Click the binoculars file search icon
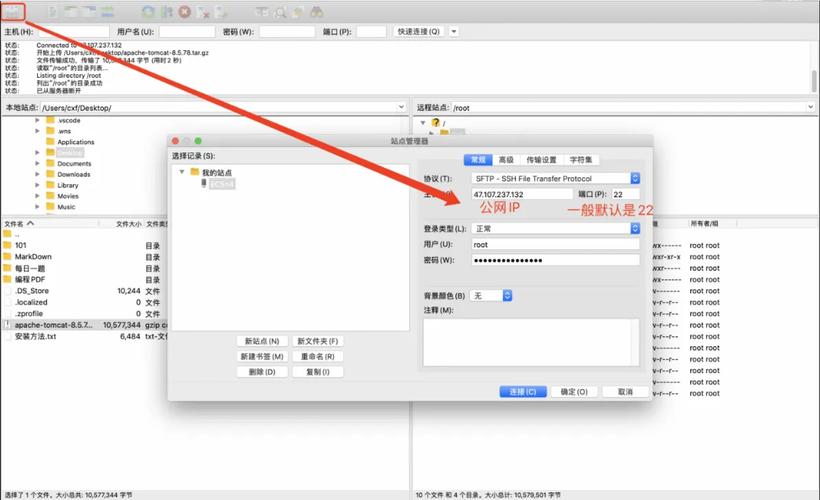 (x=316, y=12)
